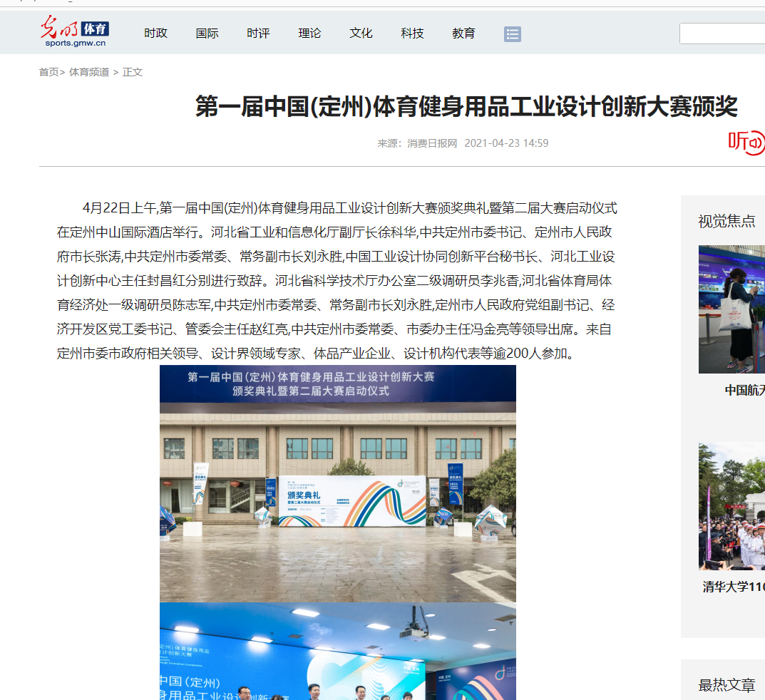Open the 体育频道 breadcrumb link

89,72
